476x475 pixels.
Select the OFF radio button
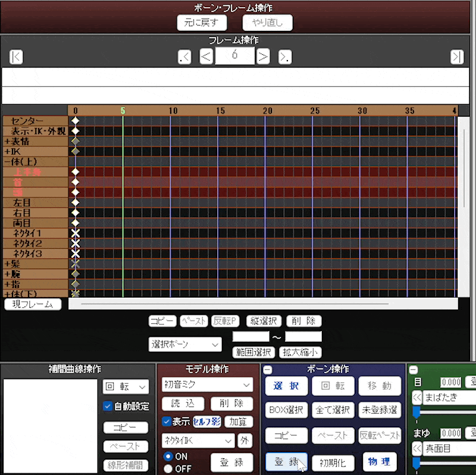coord(168,468)
